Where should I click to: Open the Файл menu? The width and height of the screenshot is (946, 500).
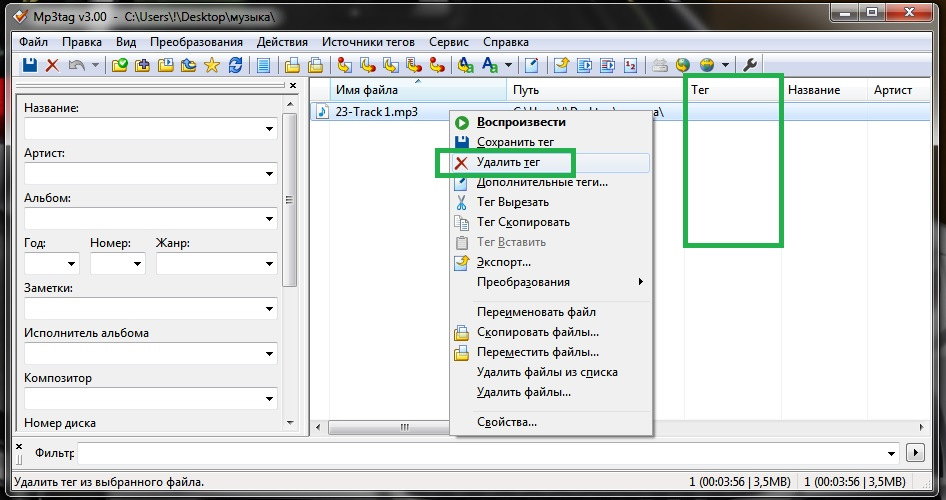click(x=33, y=42)
